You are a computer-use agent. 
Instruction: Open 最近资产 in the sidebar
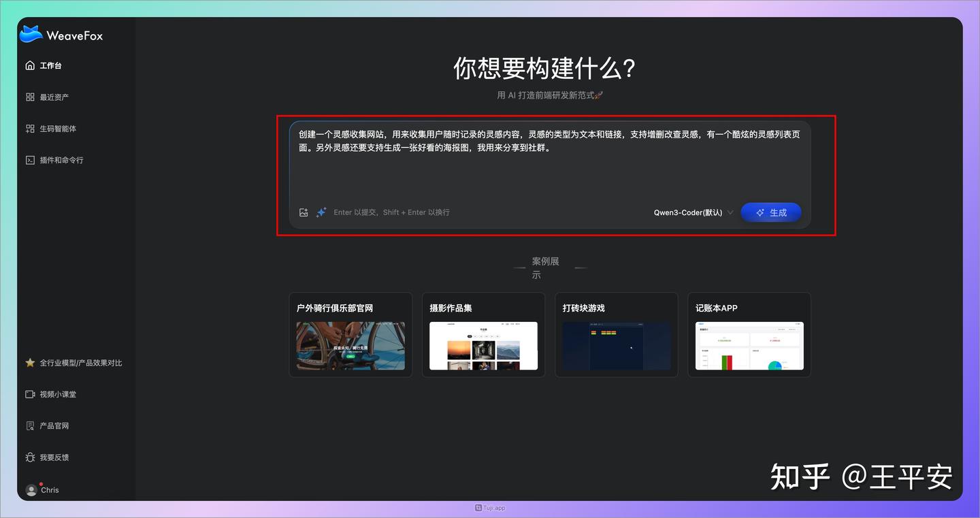coord(54,97)
